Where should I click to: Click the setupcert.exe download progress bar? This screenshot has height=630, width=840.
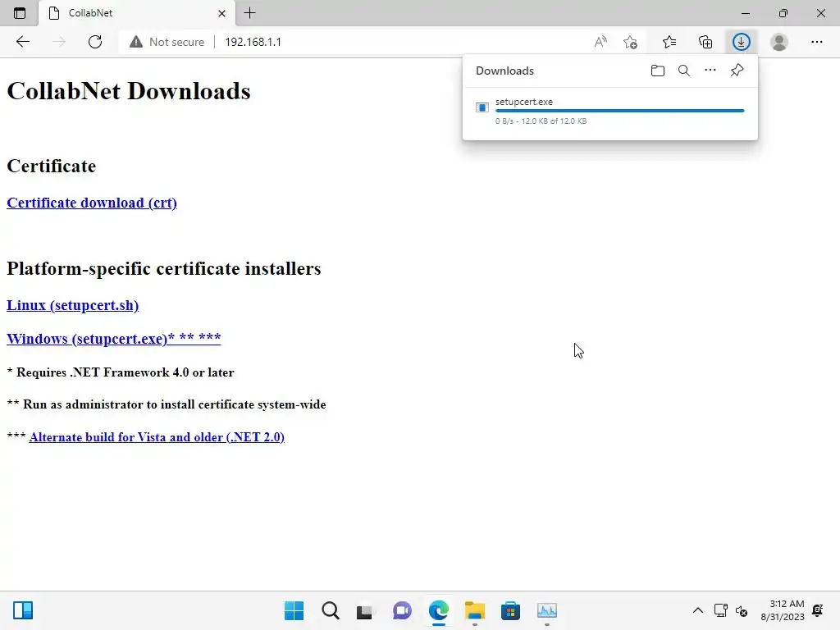pos(620,111)
